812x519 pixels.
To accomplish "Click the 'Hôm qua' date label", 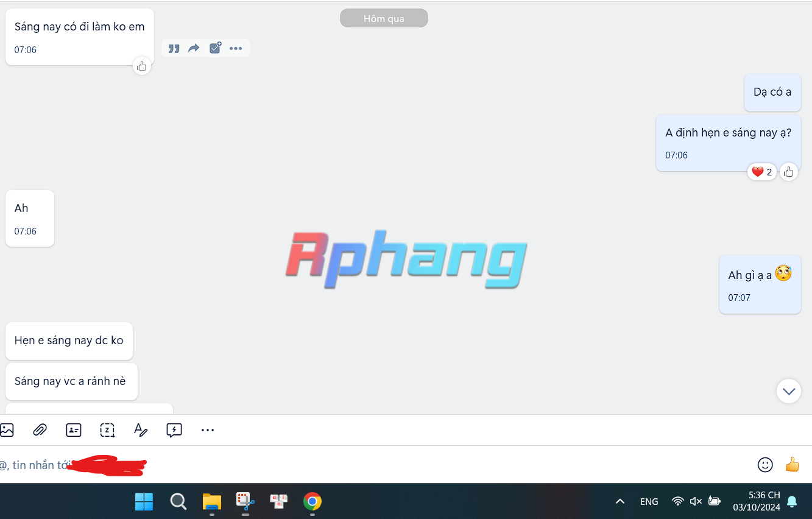I will [x=384, y=18].
